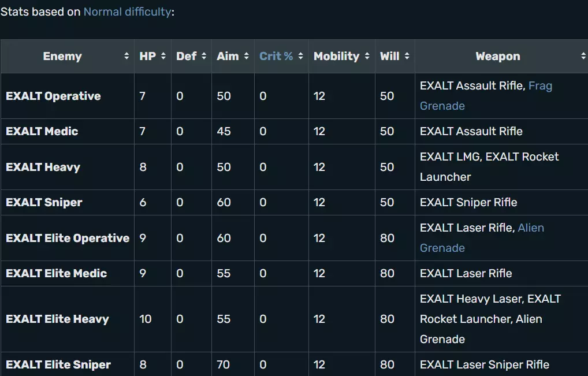Select the EXALT Operative row name
The width and height of the screenshot is (588, 376).
(x=53, y=96)
